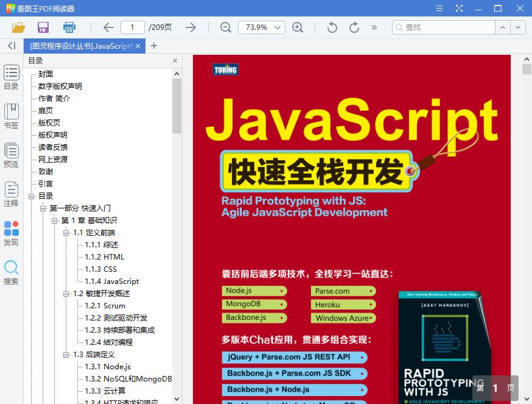
Task: Toggle fullscreen mode in title bar
Action: pyautogui.click(x=459, y=8)
